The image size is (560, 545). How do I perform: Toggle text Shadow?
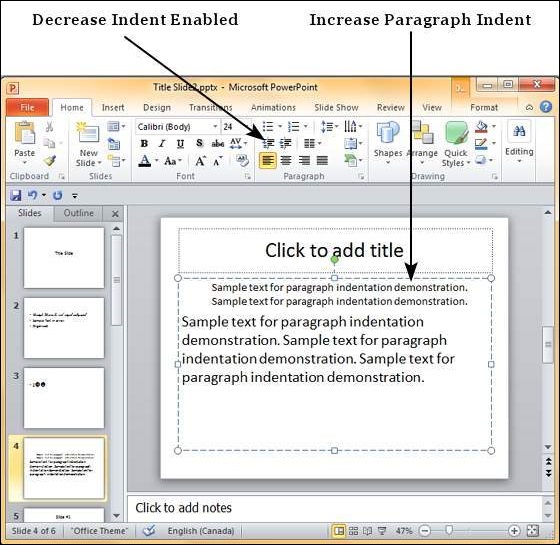click(x=199, y=144)
